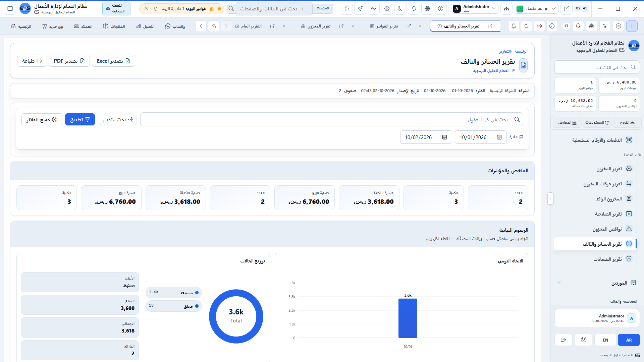
Task: Click the blue bar in daily trend chart
Action: pyautogui.click(x=408, y=318)
